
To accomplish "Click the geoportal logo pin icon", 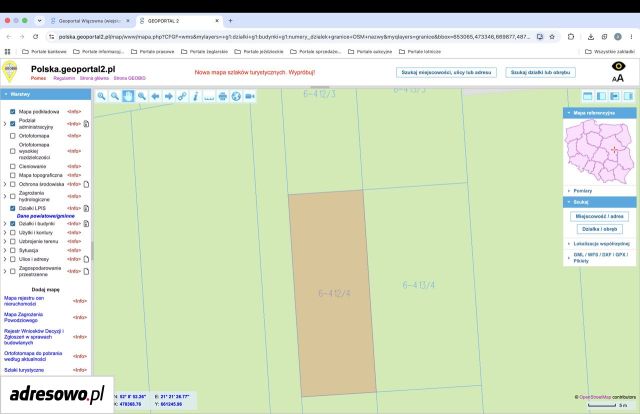I will click(x=10, y=71).
